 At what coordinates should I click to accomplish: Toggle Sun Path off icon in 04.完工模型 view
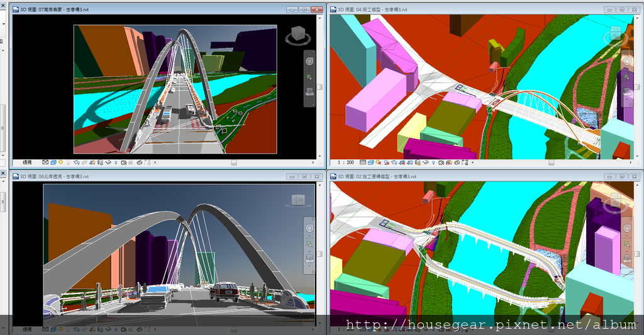tap(378, 162)
